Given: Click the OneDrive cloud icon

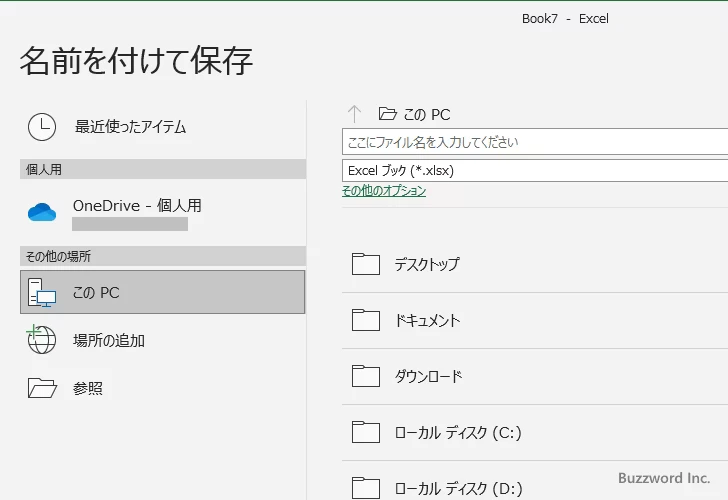Looking at the screenshot, I should (x=42, y=212).
